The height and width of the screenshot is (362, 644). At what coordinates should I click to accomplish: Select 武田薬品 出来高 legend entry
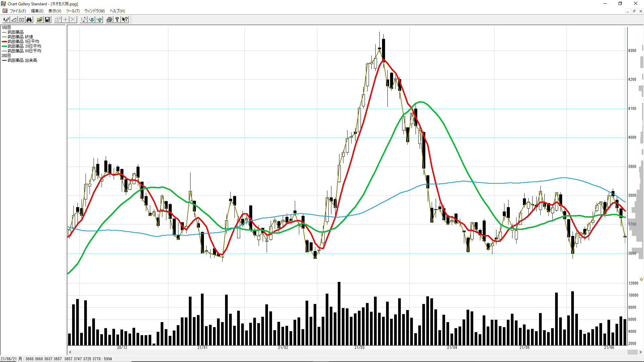22,60
